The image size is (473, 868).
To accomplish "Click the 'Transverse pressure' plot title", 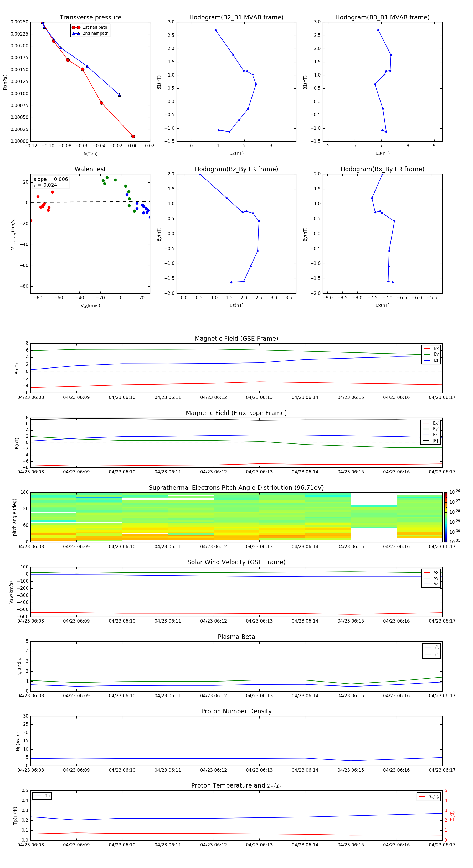I will (90, 18).
